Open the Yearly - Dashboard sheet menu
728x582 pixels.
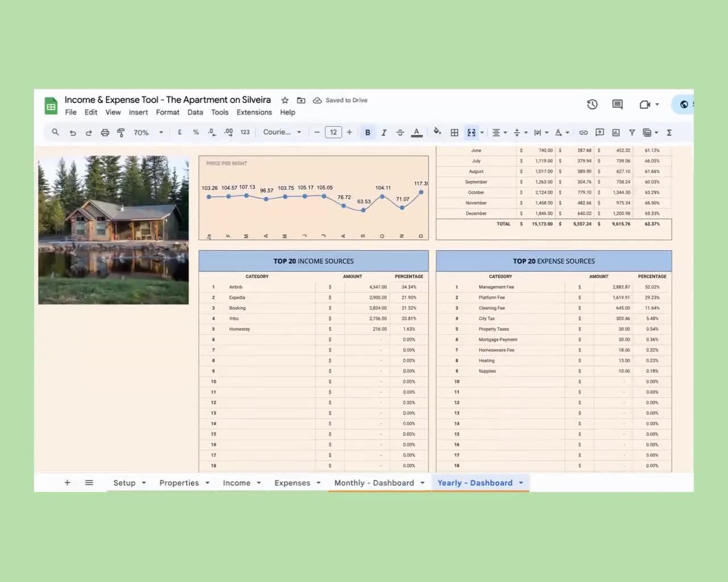520,483
